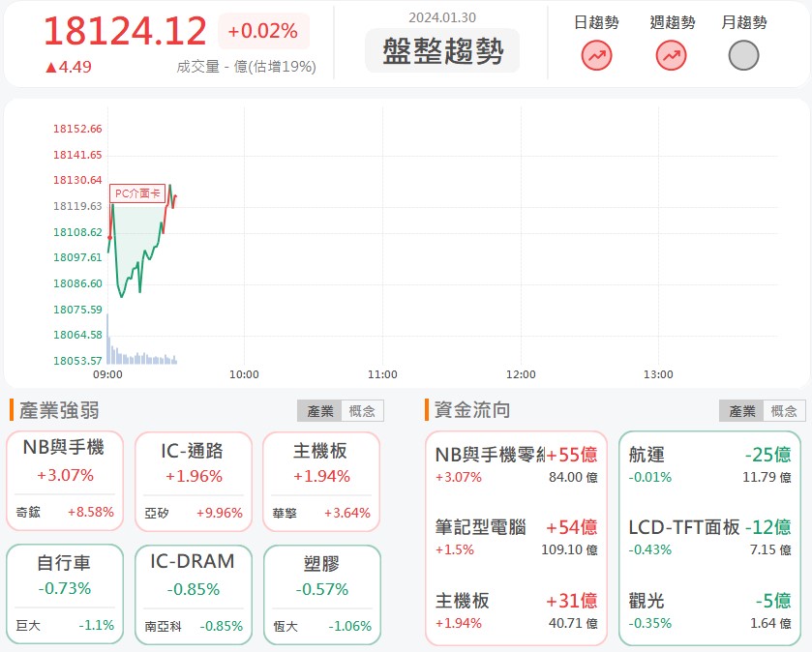Click the 18053.57 price axis label

pos(77,361)
